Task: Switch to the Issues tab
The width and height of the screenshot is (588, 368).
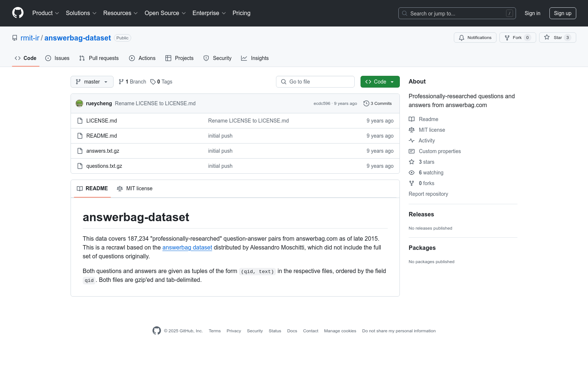Action: pyautogui.click(x=57, y=58)
